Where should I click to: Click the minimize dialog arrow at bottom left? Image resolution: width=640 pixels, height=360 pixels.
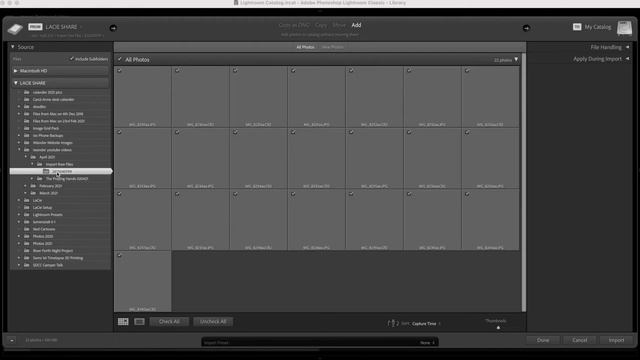tap(12, 340)
